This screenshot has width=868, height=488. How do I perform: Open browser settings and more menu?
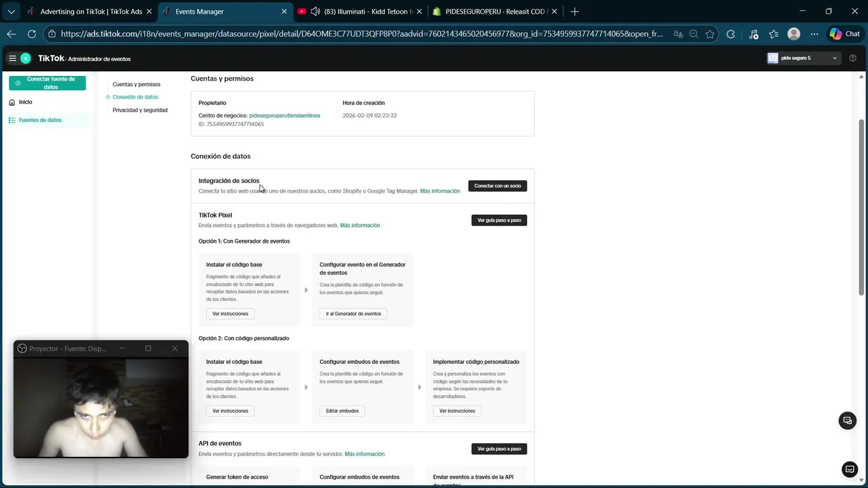point(814,34)
